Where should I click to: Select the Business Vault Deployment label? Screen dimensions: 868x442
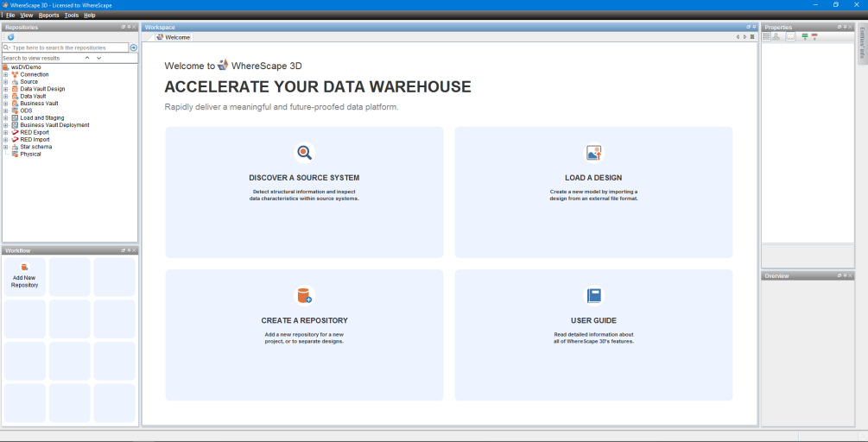(x=54, y=125)
